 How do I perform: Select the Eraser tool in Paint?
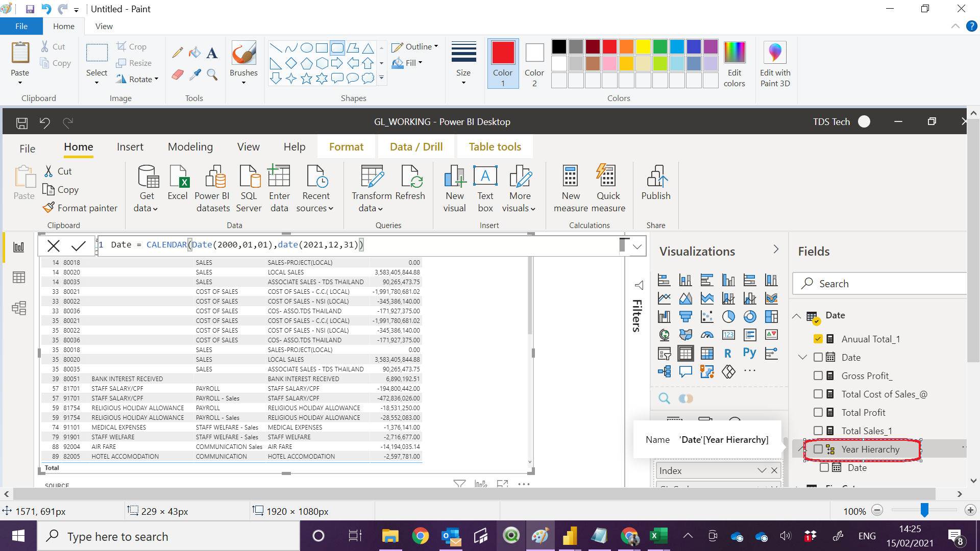178,75
